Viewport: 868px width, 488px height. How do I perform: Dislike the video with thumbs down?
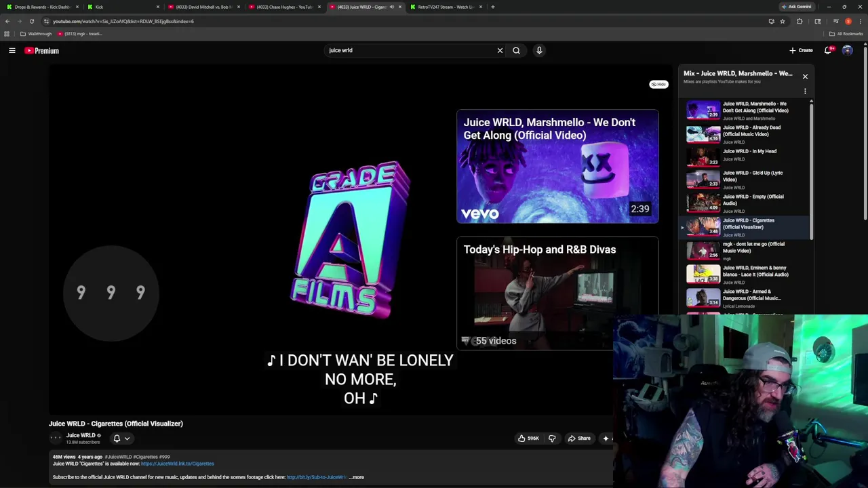(x=552, y=439)
